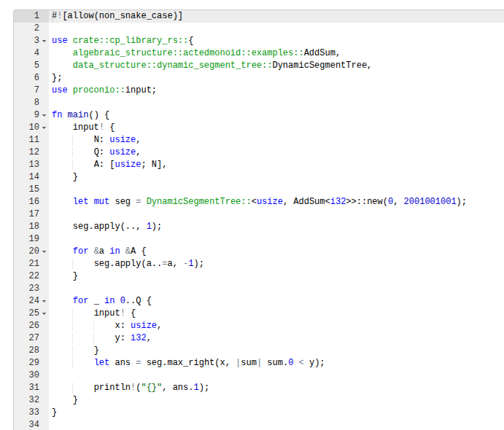Click the closing brace on line 33
Screen dimensions: 504x430
tap(54, 412)
